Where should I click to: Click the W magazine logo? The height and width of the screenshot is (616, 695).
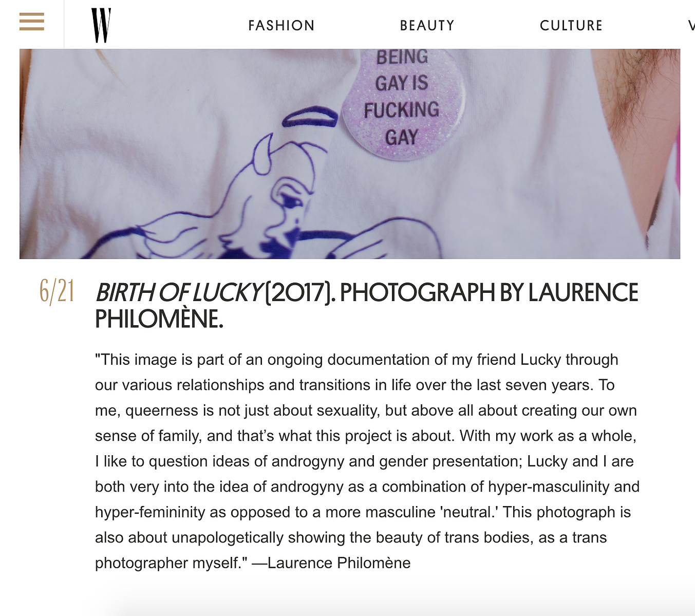101,25
